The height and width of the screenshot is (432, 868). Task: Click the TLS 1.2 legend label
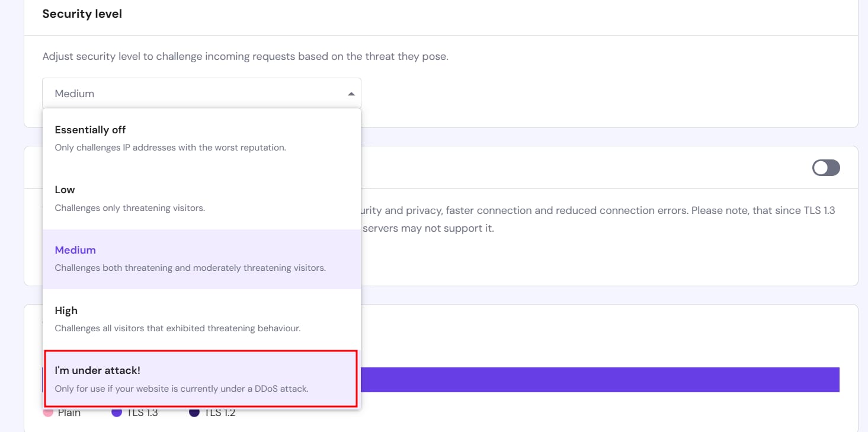click(220, 413)
